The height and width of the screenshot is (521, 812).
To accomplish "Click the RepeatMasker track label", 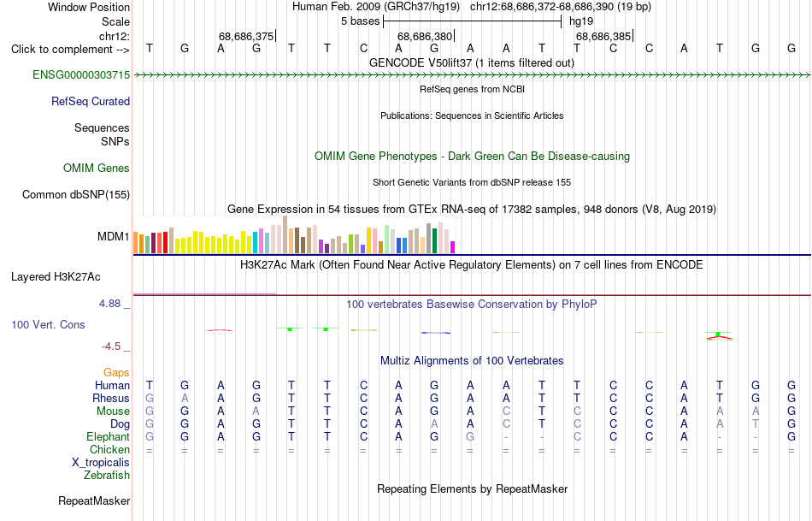I will click(x=94, y=500).
